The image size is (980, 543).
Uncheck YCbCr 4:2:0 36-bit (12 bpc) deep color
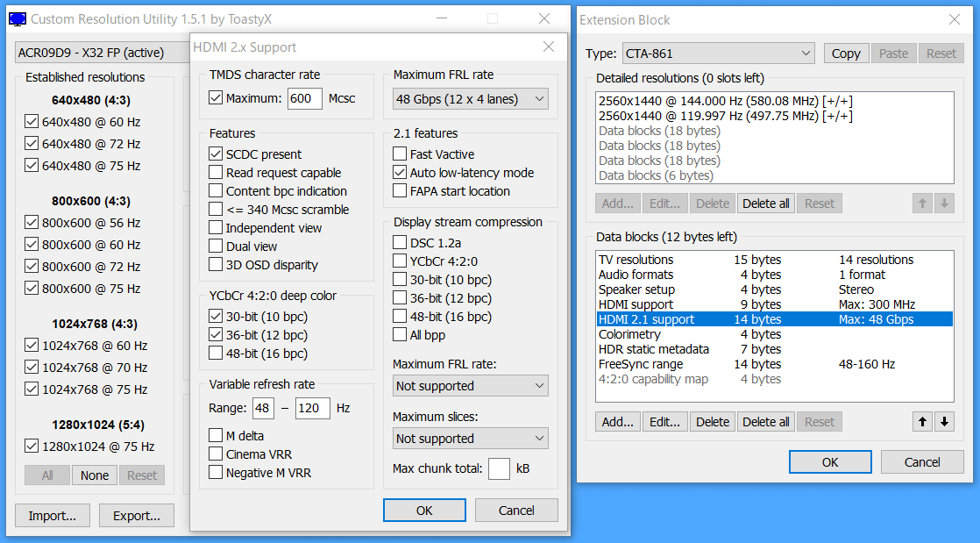pyautogui.click(x=216, y=335)
